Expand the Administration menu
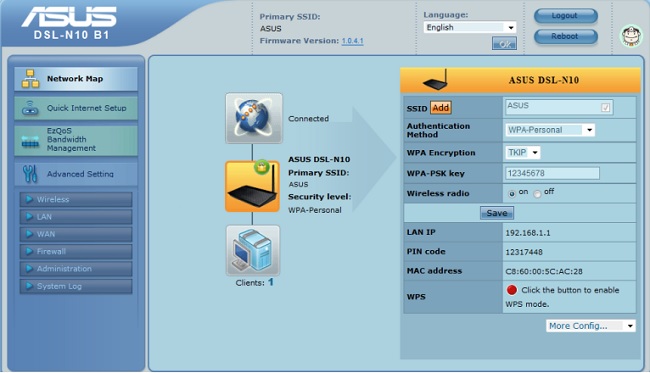This screenshot has height=373, width=650. tap(76, 269)
